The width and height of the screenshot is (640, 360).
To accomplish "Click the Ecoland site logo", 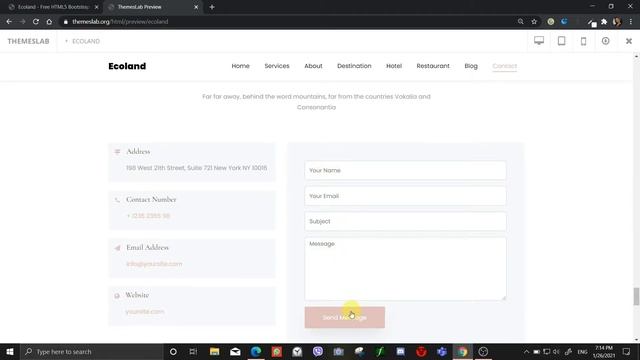I will click(x=127, y=66).
